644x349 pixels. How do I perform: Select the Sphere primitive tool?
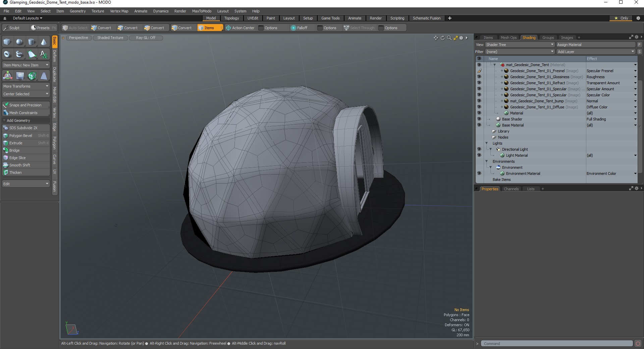pyautogui.click(x=19, y=42)
